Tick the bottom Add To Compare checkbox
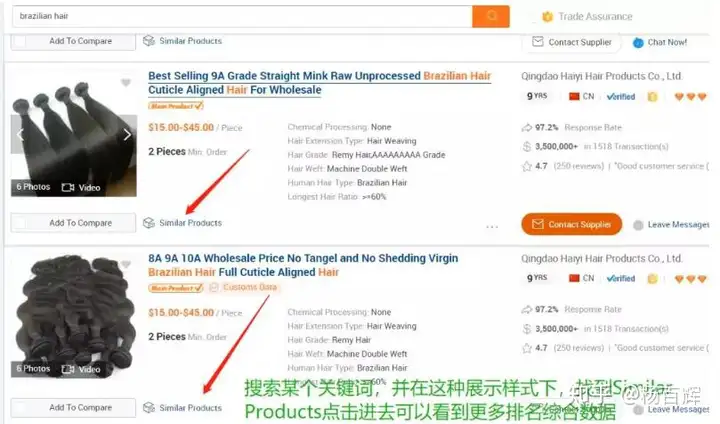This screenshot has height=424, width=720. [x=20, y=407]
